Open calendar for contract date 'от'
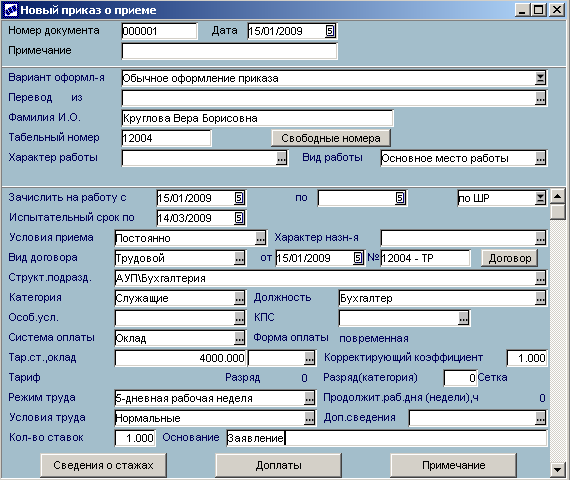Viewport: 570px width, 480px height. tap(358, 258)
